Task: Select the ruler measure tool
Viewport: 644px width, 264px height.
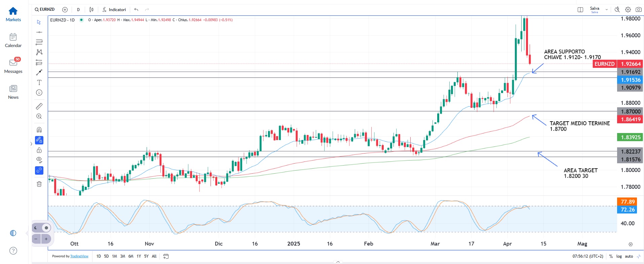Action: pos(39,106)
